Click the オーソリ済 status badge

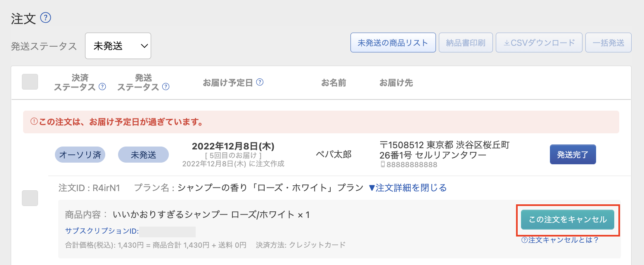(x=80, y=155)
